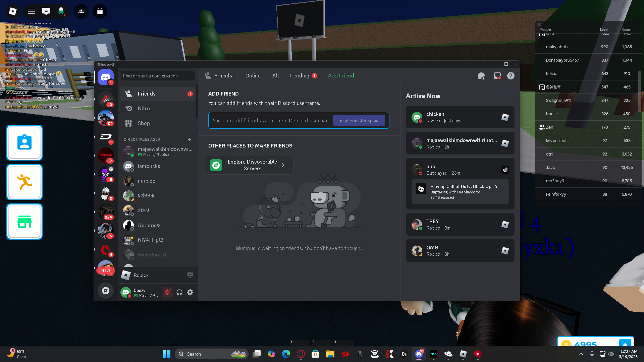Open Nitro in the Discord sidebar
The height and width of the screenshot is (362, 644).
(x=158, y=109)
